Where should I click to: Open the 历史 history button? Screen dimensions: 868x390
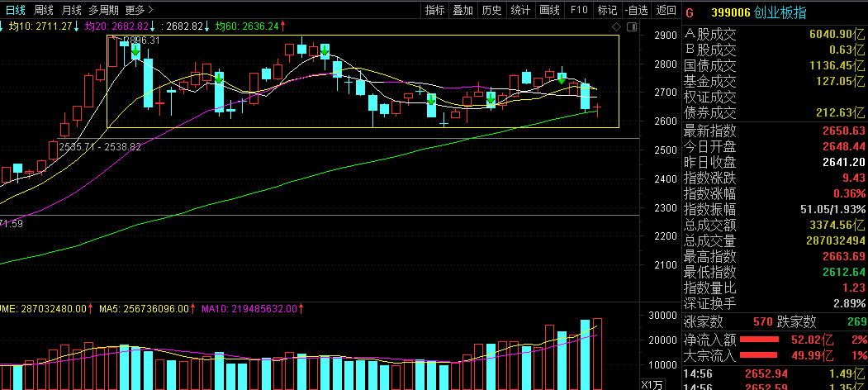point(491,10)
